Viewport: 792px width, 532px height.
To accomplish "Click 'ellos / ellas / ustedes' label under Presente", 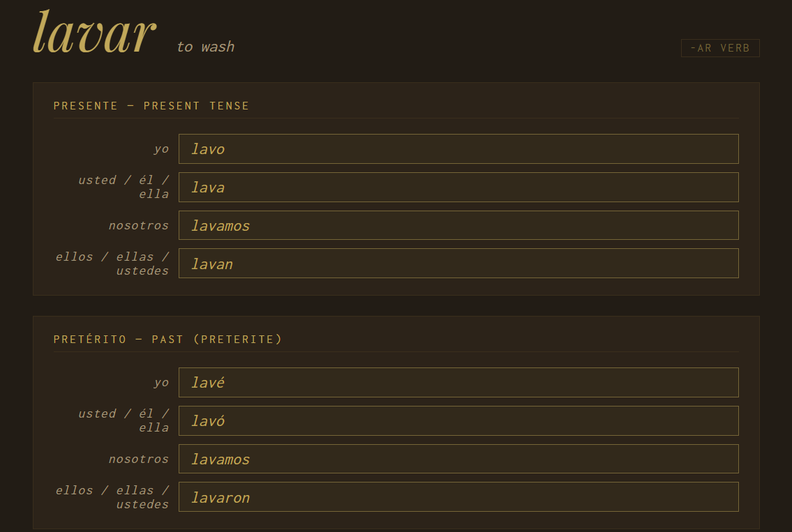I will [113, 264].
